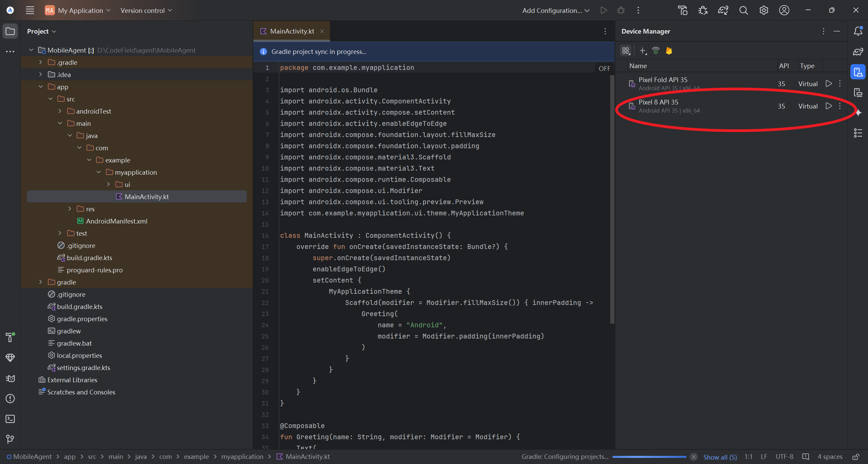Expand the androidTest folder
The width and height of the screenshot is (868, 464).
point(60,111)
